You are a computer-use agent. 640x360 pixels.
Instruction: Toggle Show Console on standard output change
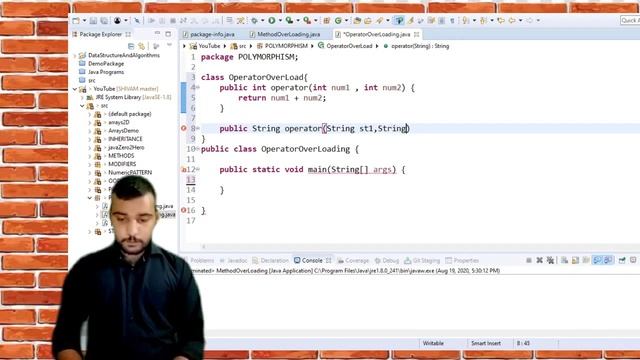pos(597,260)
